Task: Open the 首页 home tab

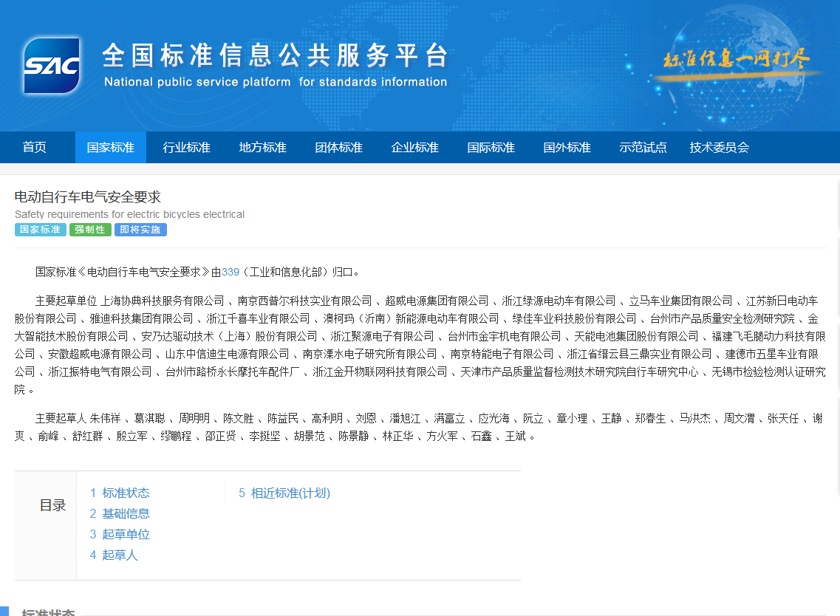Action: coord(35,148)
